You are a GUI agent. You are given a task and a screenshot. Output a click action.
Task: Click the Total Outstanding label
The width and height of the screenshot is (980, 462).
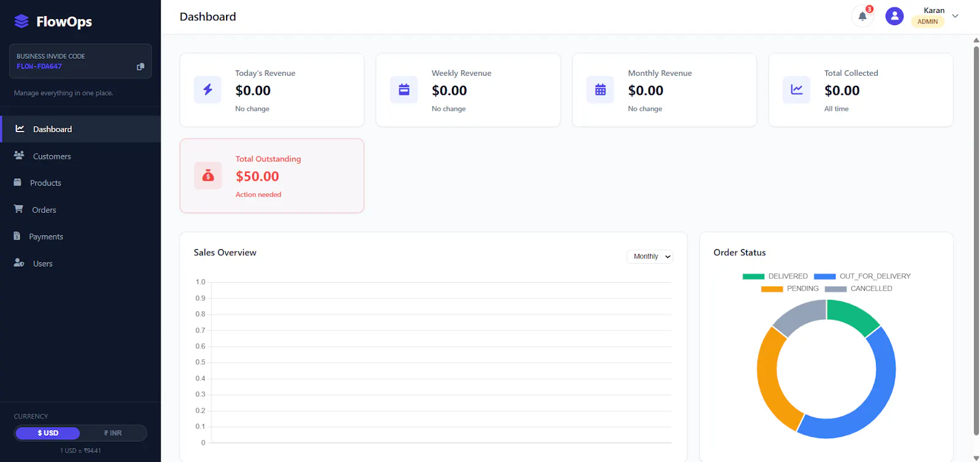coord(268,159)
